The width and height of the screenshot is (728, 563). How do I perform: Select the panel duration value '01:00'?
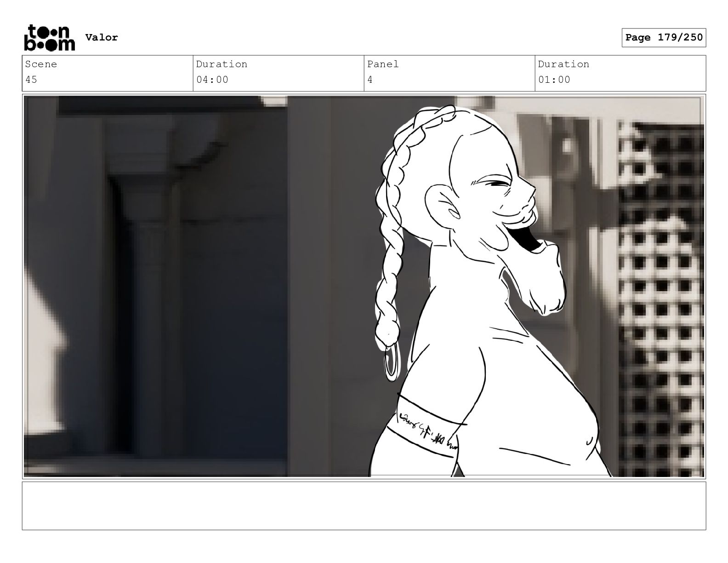[554, 80]
